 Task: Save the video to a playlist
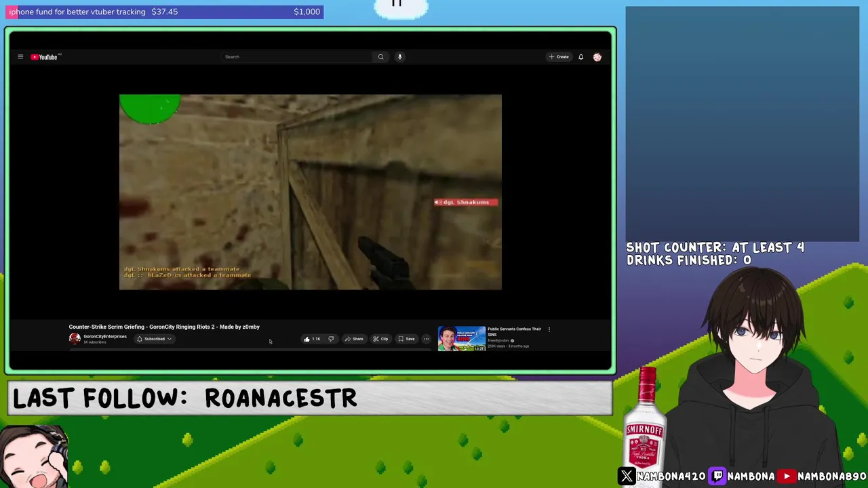[x=407, y=339]
